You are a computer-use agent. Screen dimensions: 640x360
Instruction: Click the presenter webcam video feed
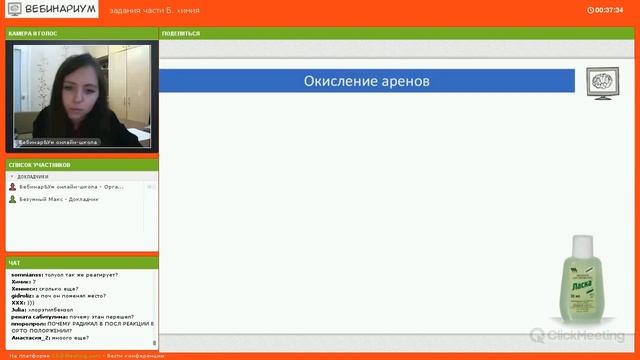click(x=82, y=96)
